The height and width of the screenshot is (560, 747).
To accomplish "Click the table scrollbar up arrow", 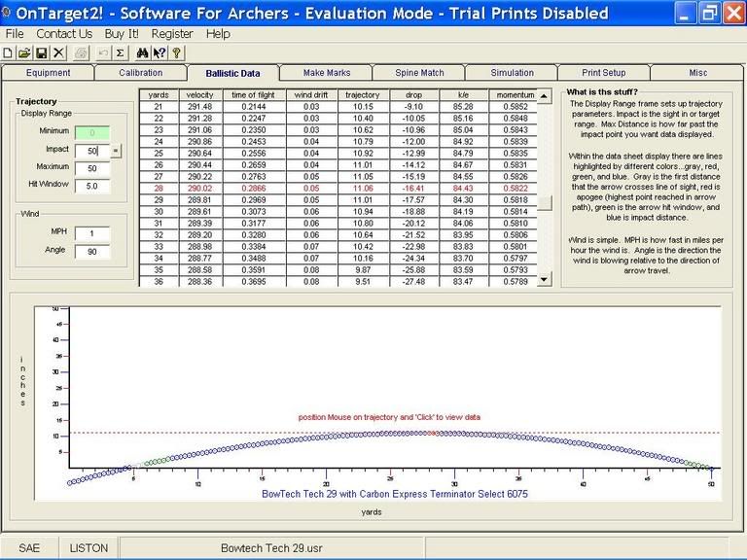I will 544,96.
